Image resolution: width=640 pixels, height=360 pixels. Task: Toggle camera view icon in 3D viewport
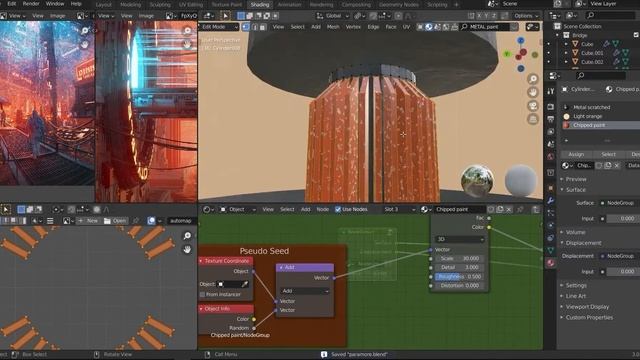coord(533,106)
